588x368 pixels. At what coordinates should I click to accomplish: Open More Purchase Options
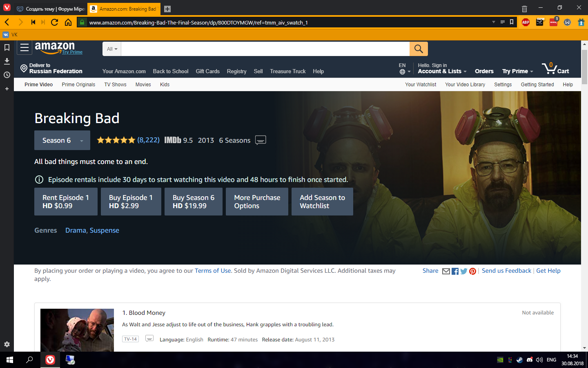pyautogui.click(x=257, y=202)
